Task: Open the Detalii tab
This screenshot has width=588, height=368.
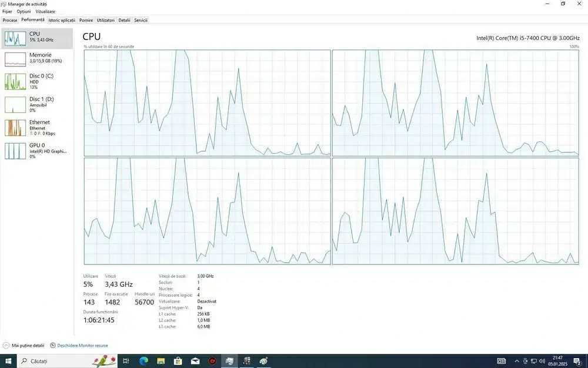Action: (124, 20)
